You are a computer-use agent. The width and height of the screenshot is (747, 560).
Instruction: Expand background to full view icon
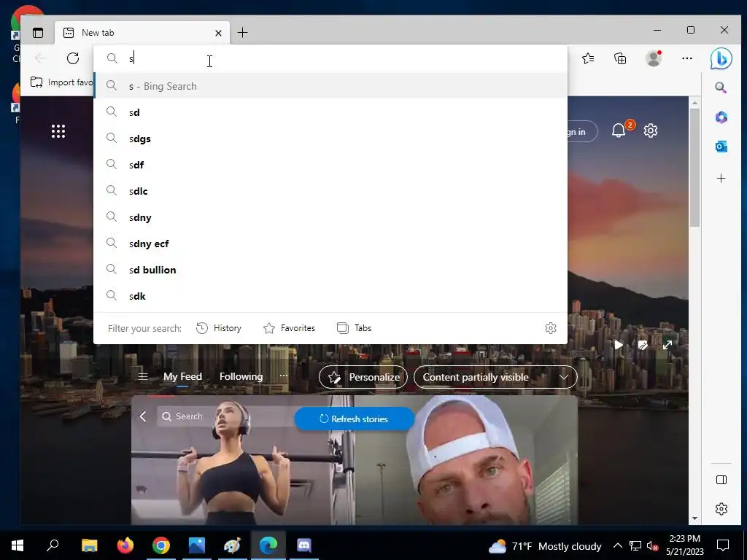point(667,345)
